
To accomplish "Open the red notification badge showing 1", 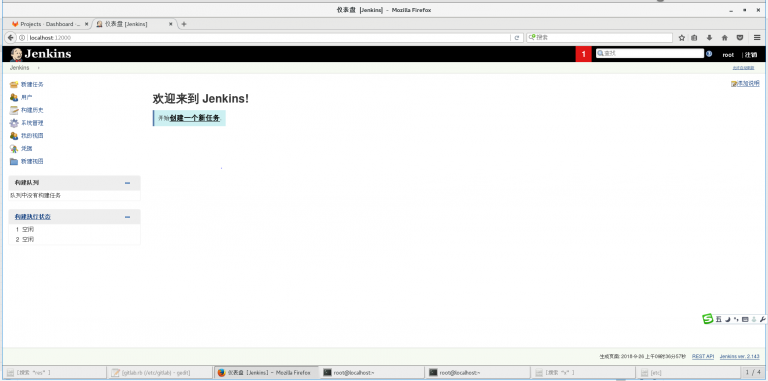I will tap(583, 54).
